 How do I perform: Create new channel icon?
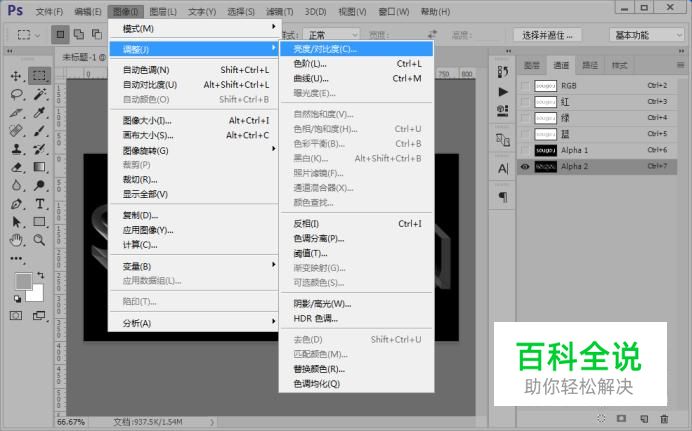644,419
